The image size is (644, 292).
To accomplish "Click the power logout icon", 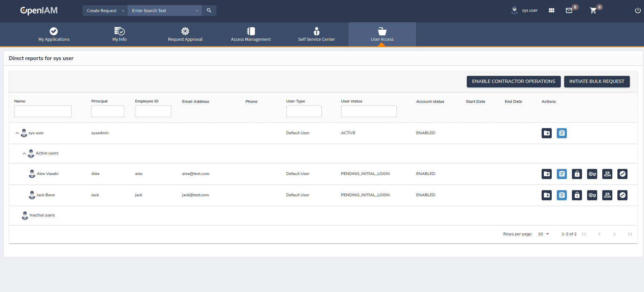I will coord(638,11).
